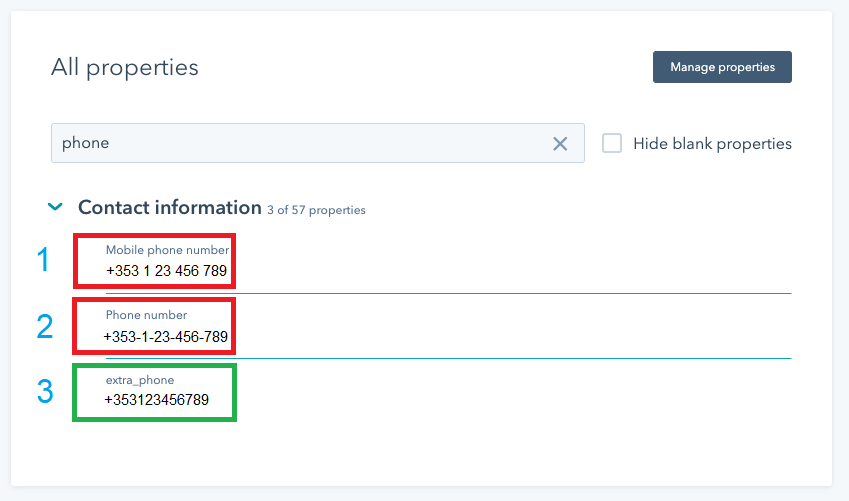849x501 pixels.
Task: Collapse the Contact information chevron
Action: tap(55, 207)
